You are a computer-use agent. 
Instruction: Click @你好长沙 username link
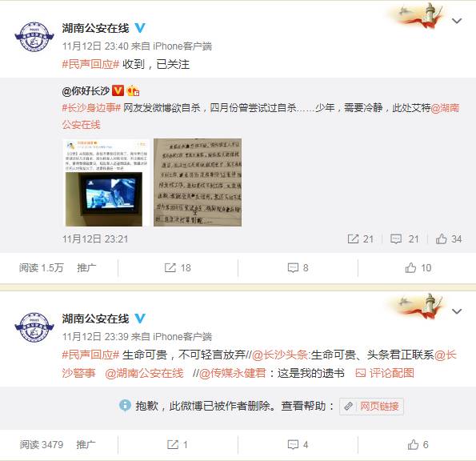(x=86, y=90)
